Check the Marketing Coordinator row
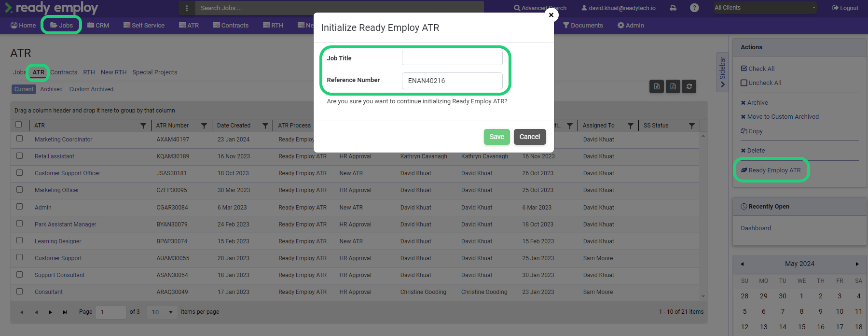868x336 pixels. tap(20, 139)
